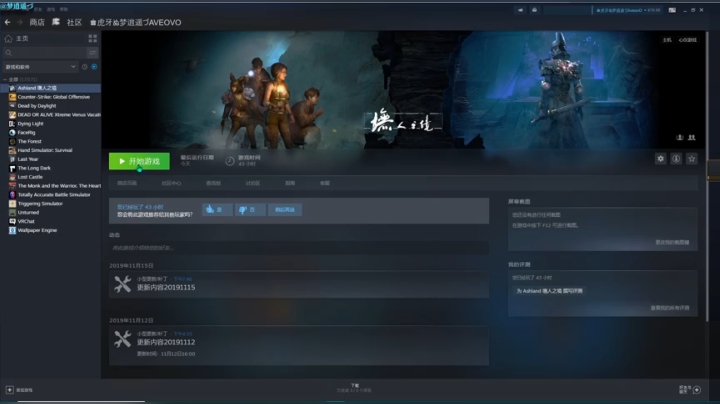Open notifications inbox icon in title bar
Screen dimensions: 720x404
pos(534,10)
